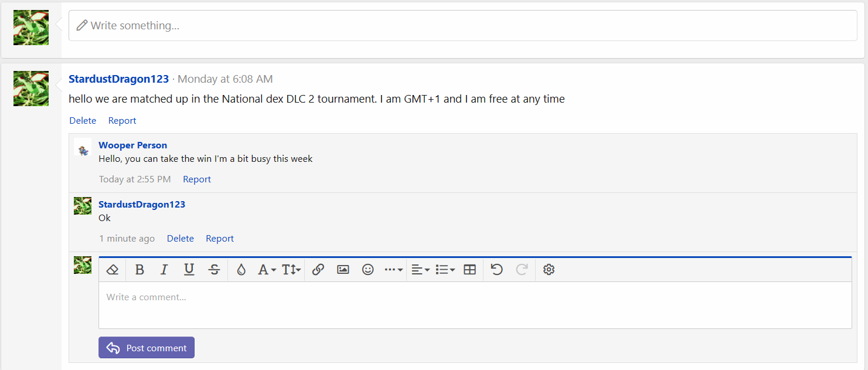868x370 pixels.
Task: Click the Write something input field
Action: pyautogui.click(x=463, y=26)
